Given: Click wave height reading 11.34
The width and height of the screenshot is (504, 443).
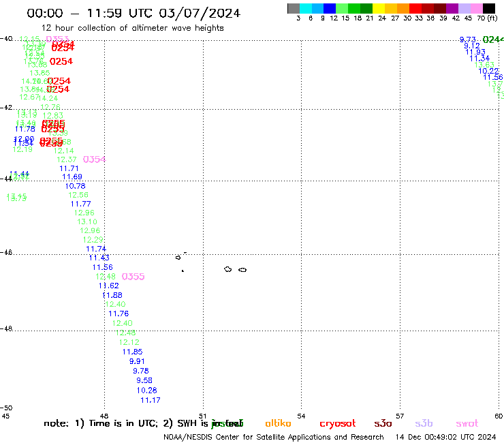Looking at the screenshot, I should (x=479, y=59).
